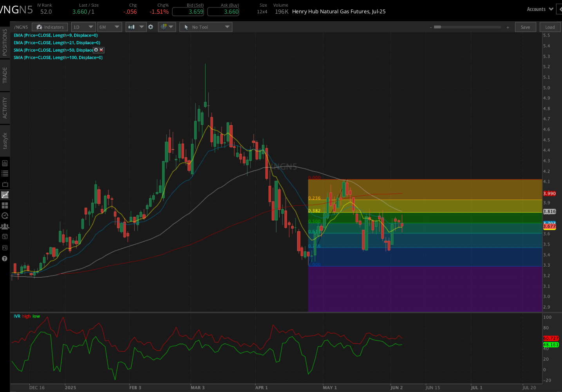Open the watchlist list icon in sidebar
562x392 pixels.
5,173
